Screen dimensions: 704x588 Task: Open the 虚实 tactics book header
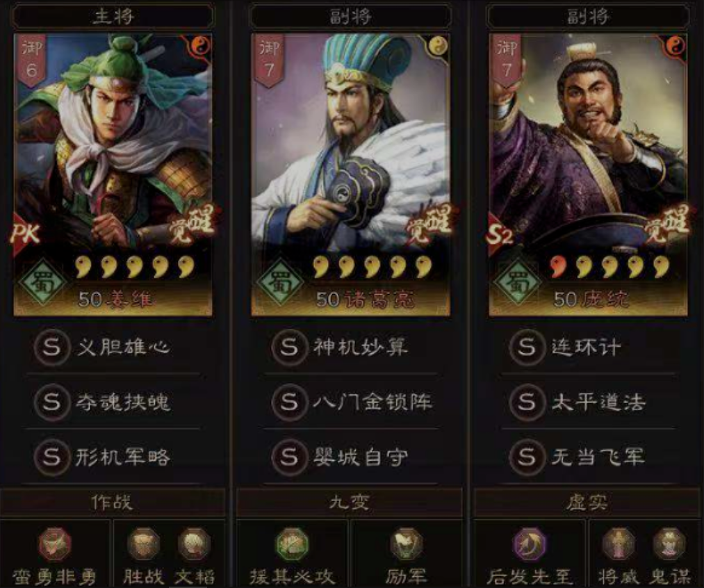pos(588,503)
